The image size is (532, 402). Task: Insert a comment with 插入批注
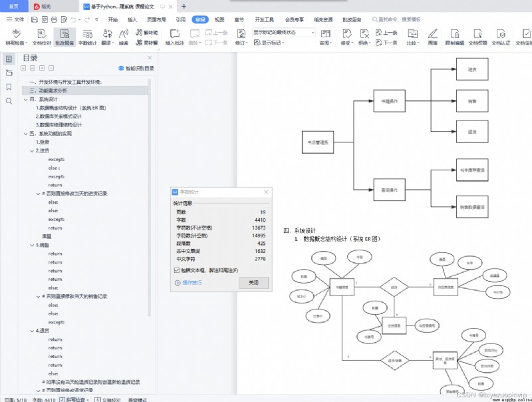coord(175,37)
